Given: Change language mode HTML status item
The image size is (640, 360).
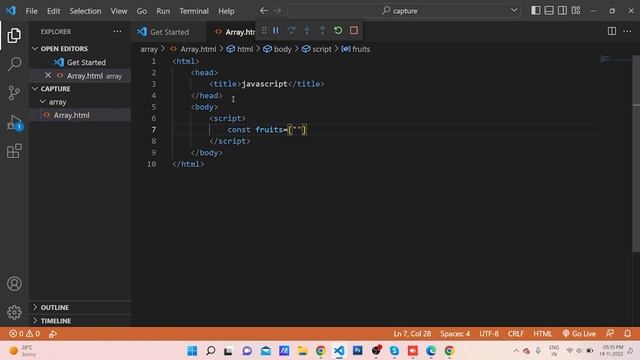Looking at the screenshot, I should coord(542,334).
